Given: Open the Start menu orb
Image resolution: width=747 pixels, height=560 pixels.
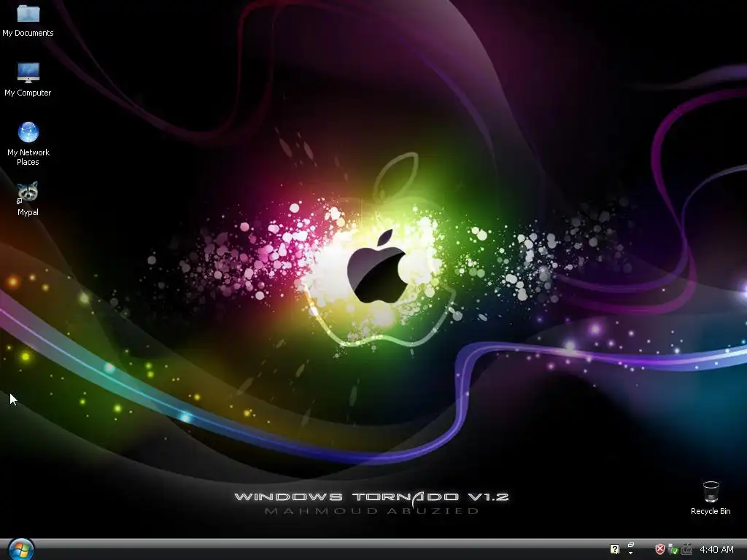Looking at the screenshot, I should 21,550.
